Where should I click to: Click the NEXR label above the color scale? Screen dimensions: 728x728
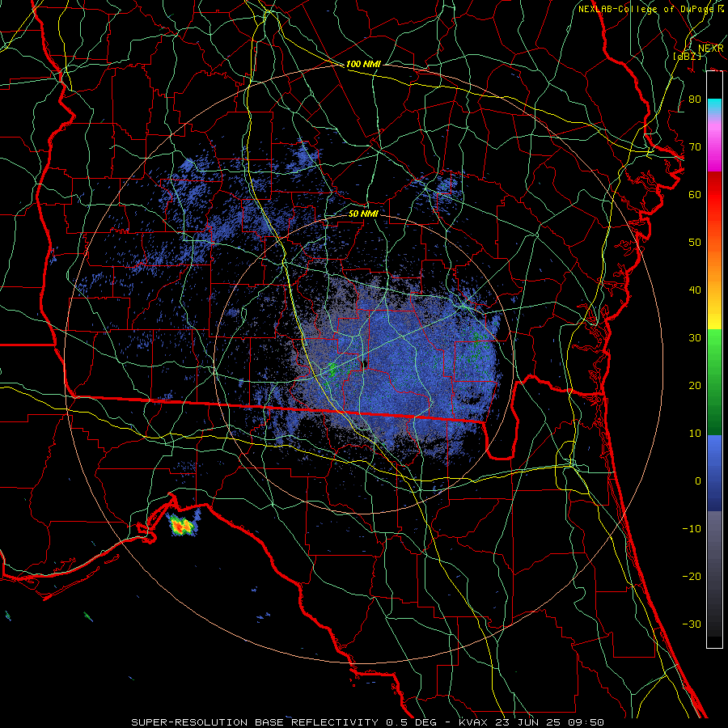[x=711, y=49]
